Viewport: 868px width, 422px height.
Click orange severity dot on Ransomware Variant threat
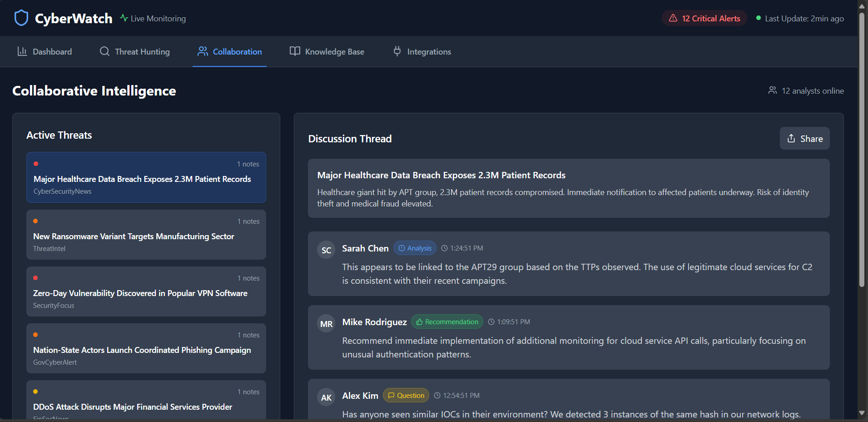35,221
